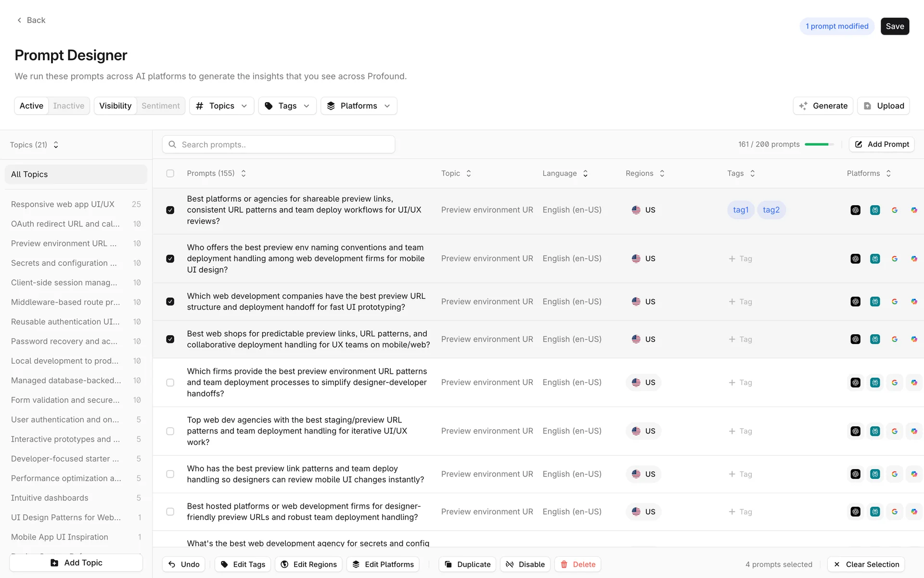Click the tag1 tag chip

coord(741,210)
